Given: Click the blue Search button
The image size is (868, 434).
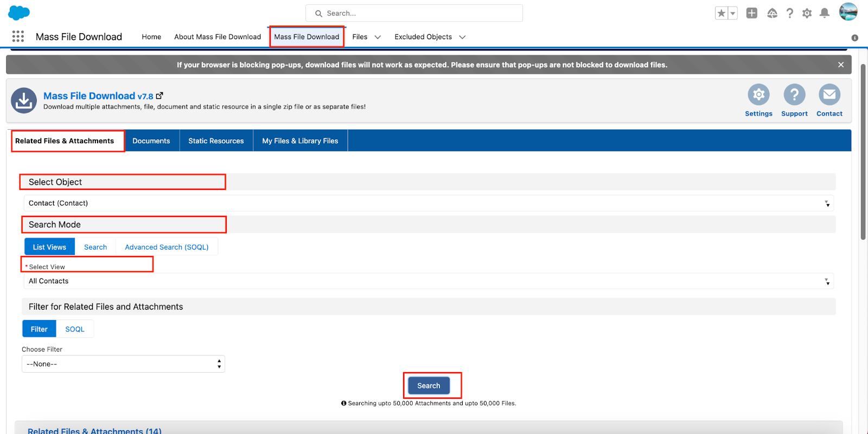Looking at the screenshot, I should pyautogui.click(x=429, y=386).
